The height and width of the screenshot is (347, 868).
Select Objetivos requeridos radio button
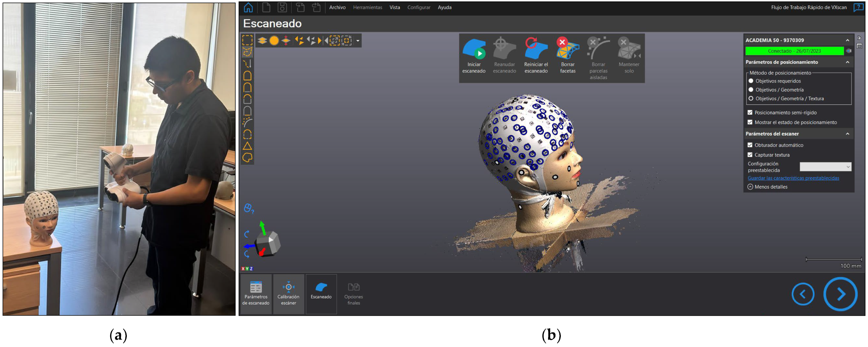(751, 81)
